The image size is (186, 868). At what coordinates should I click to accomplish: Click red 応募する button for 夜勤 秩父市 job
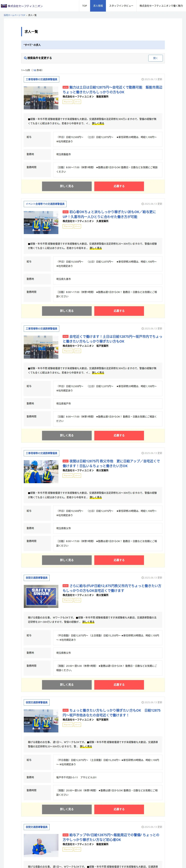[119, 685]
